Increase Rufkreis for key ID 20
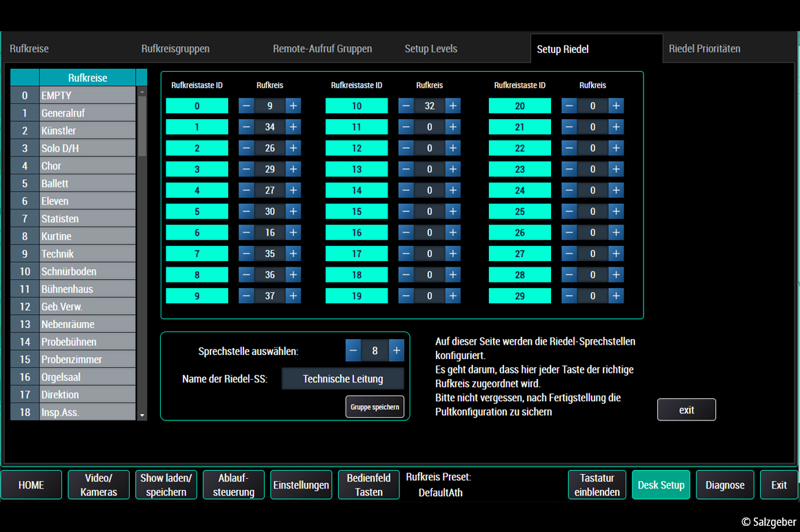The width and height of the screenshot is (800, 532). [x=617, y=106]
